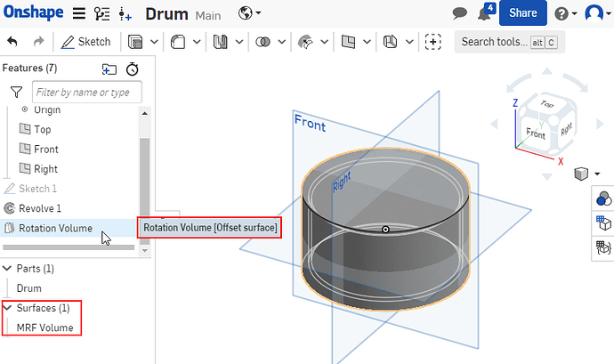Click the Redo arrow icon
Image resolution: width=614 pixels, height=364 pixels.
pos(38,42)
